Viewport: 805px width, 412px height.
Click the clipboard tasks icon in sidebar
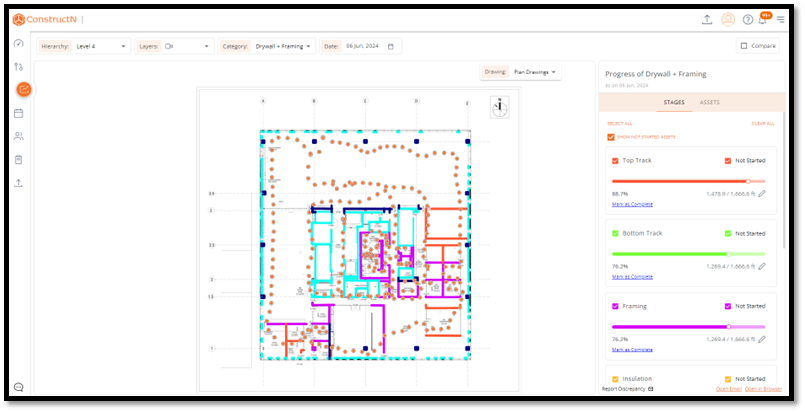pyautogui.click(x=18, y=160)
